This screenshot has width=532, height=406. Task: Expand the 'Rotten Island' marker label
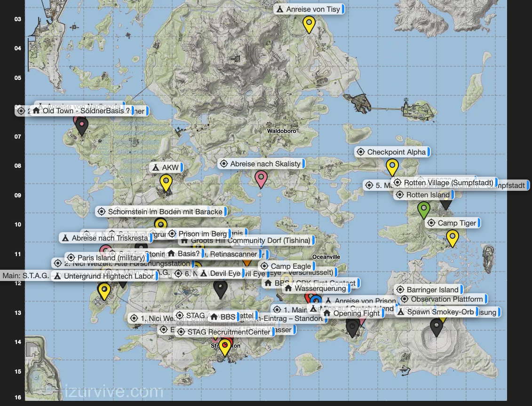(452, 195)
